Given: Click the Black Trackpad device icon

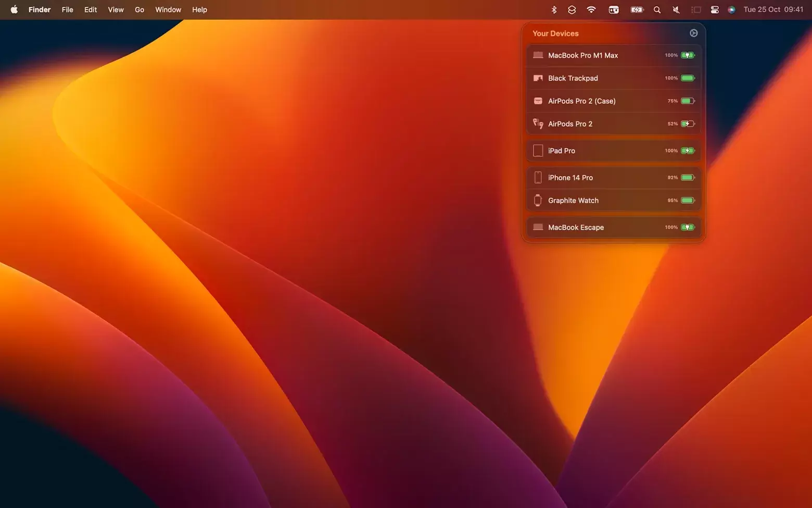Looking at the screenshot, I should (x=538, y=78).
